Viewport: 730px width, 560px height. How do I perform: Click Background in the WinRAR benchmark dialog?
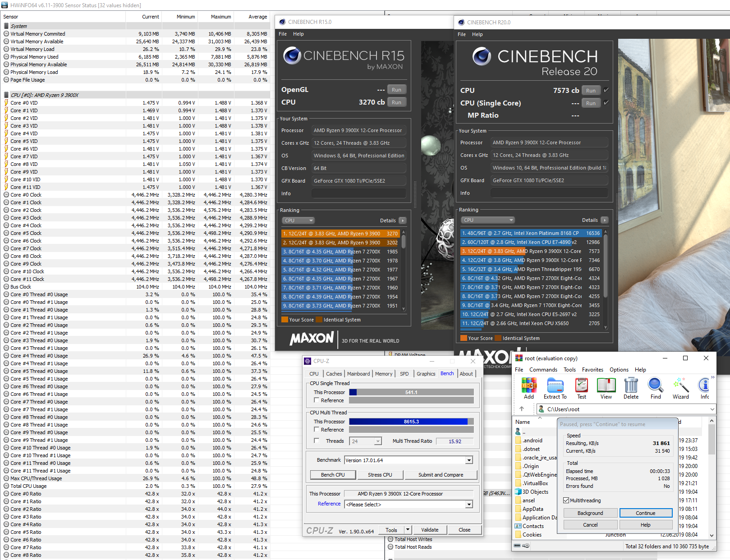coord(590,513)
